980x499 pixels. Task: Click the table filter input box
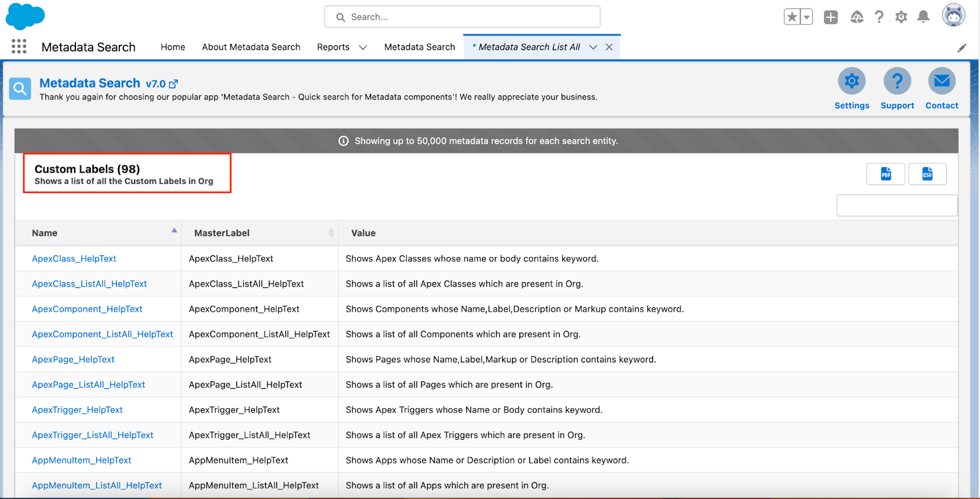coord(897,206)
